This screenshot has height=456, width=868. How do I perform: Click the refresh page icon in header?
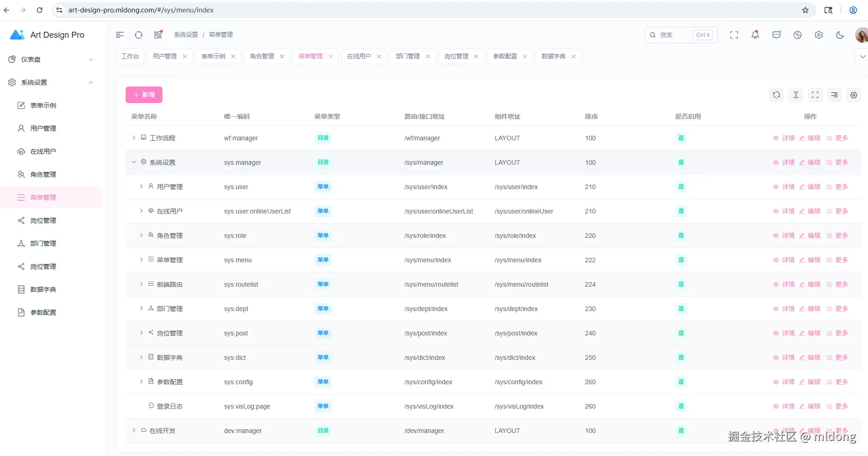(x=139, y=35)
